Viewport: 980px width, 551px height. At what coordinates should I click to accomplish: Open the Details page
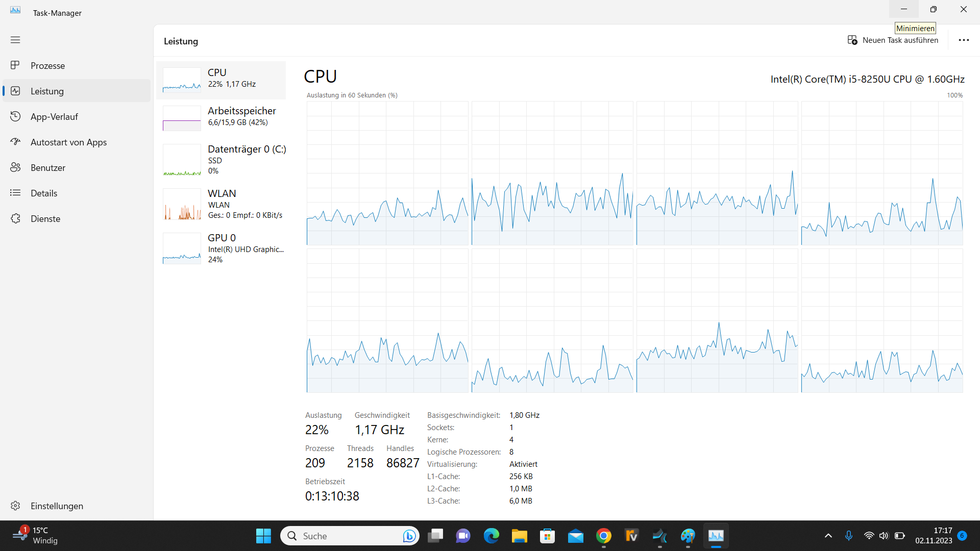(x=77, y=193)
